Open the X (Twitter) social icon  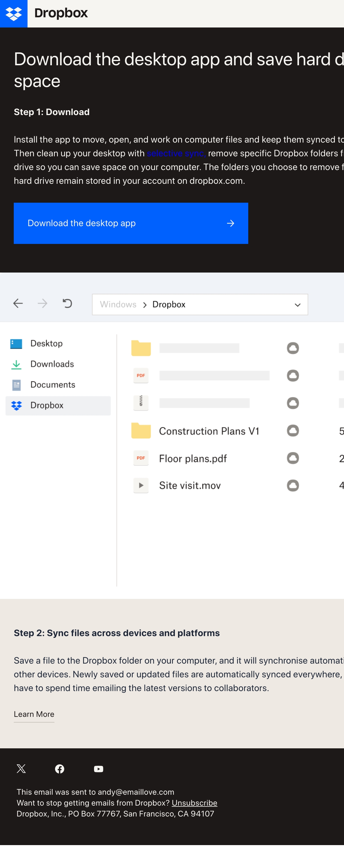(21, 769)
